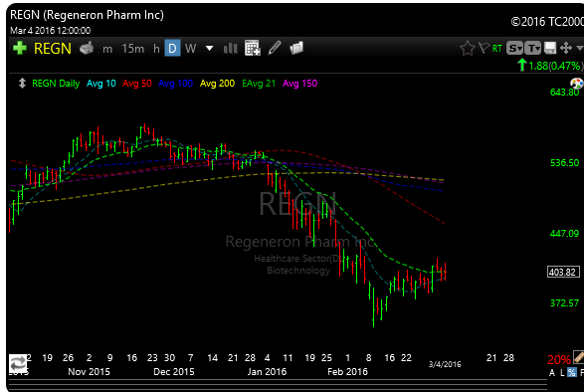
Task: Select the '%' percent scale option
Action: tap(572, 372)
